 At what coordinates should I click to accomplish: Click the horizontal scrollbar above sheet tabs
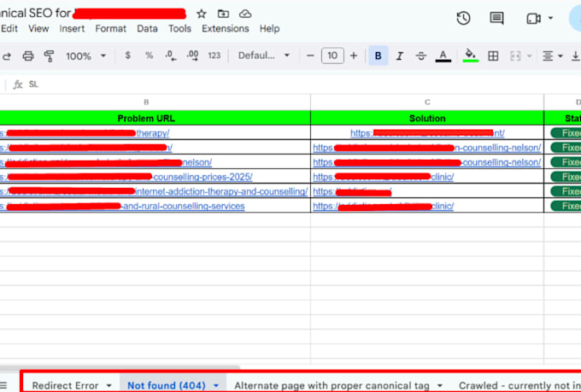(x=120, y=367)
